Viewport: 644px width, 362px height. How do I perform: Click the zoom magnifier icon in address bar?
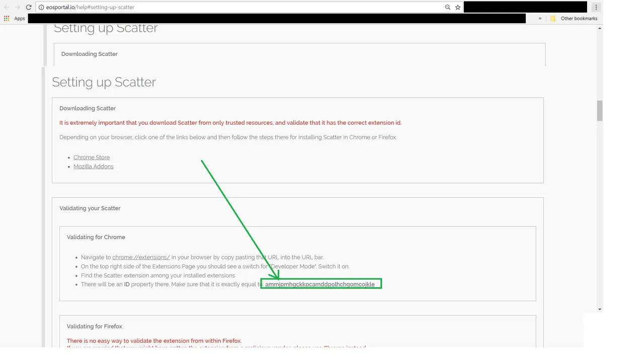pos(447,7)
